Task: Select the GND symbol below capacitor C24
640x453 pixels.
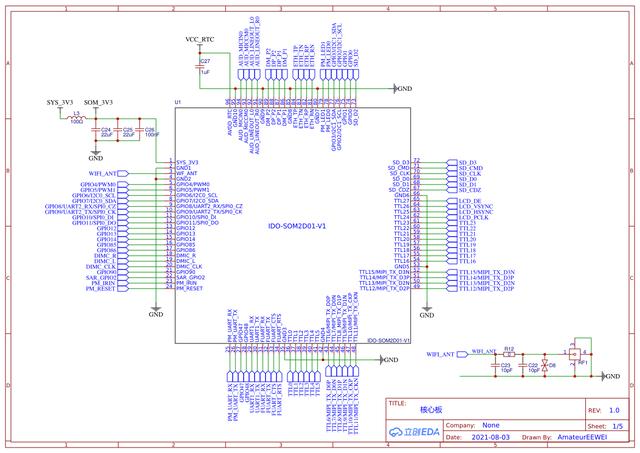Action: coord(96,155)
